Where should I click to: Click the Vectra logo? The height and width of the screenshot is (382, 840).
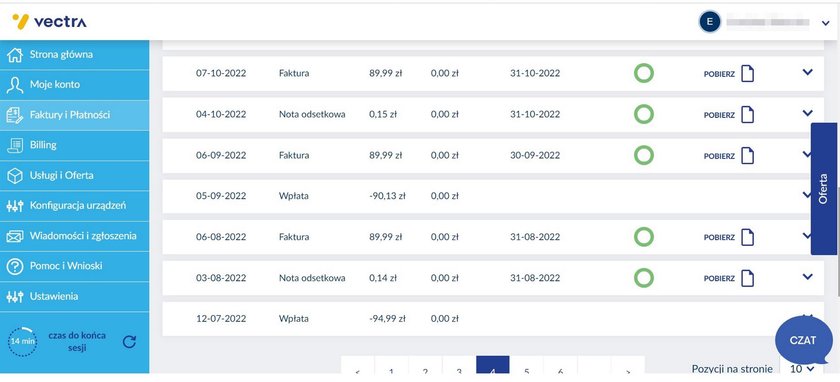pyautogui.click(x=49, y=21)
